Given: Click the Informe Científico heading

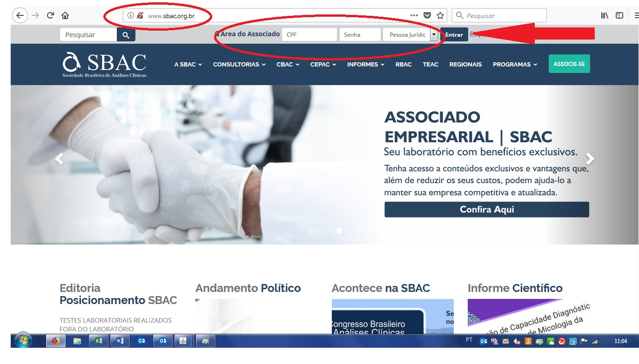Looking at the screenshot, I should point(515,288).
